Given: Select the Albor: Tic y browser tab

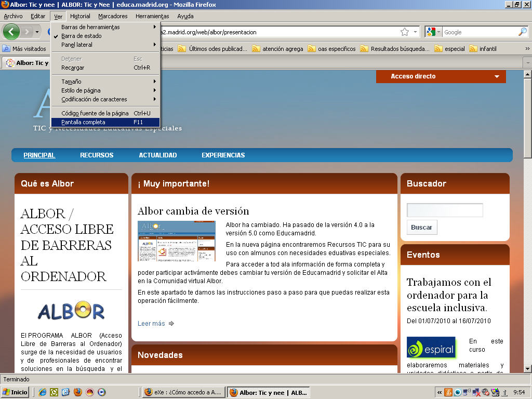Looking at the screenshot, I should coord(27,63).
